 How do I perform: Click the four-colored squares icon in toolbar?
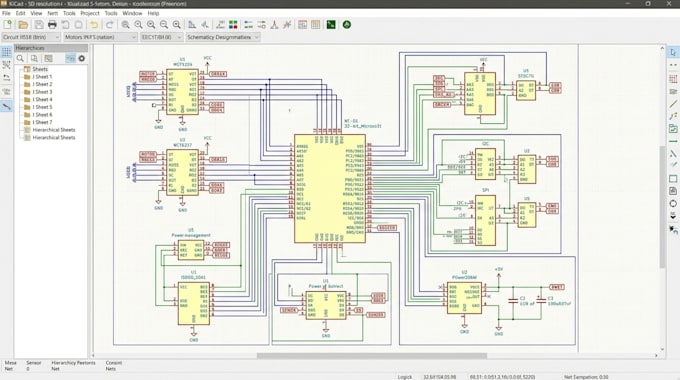coord(233,25)
